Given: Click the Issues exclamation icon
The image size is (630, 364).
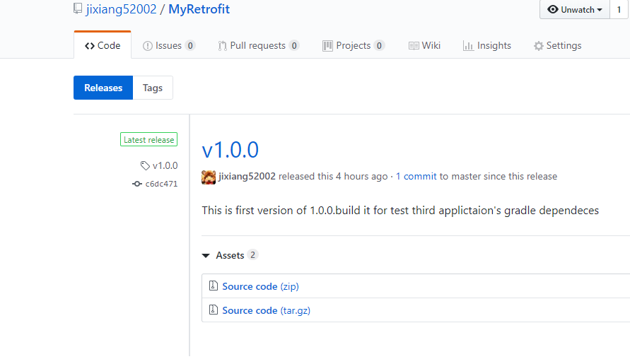Looking at the screenshot, I should pos(148,46).
